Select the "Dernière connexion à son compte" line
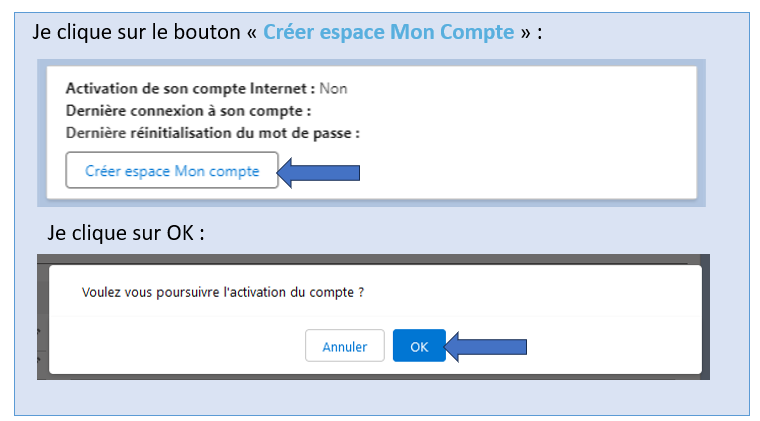The height and width of the screenshot is (421, 760). [189, 110]
